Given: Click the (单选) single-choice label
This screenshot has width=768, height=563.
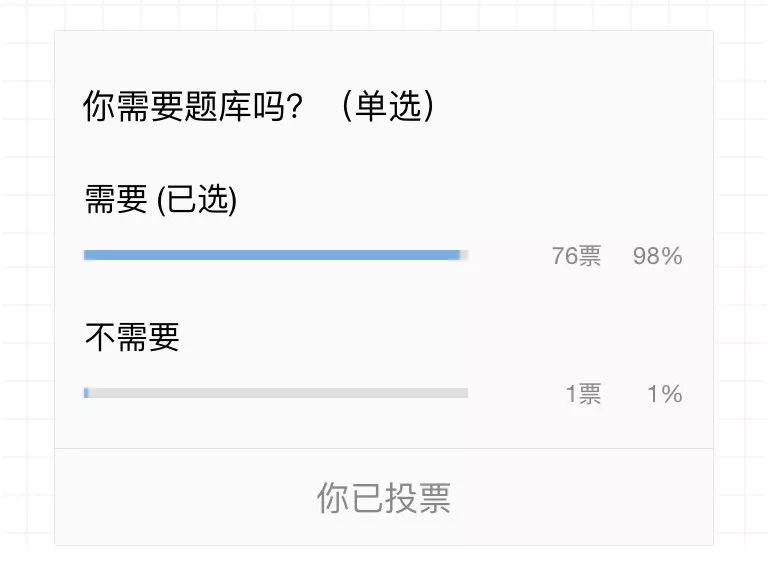Looking at the screenshot, I should (387, 106).
